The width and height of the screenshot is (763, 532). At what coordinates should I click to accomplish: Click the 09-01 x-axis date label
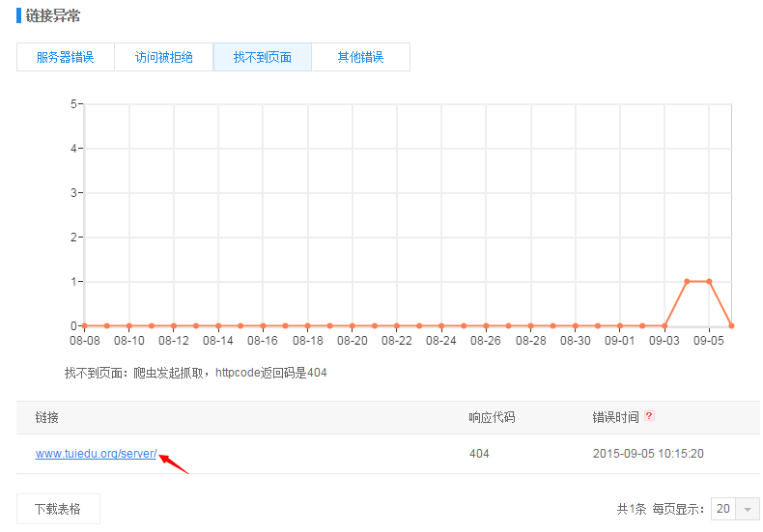click(x=620, y=341)
